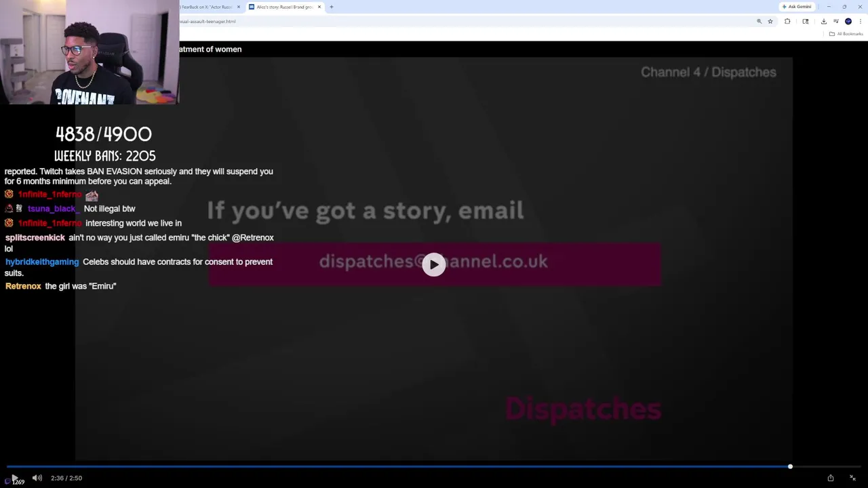This screenshot has height=488, width=868.
Task: Click username Retrenox in chat overlay
Action: coord(23,286)
